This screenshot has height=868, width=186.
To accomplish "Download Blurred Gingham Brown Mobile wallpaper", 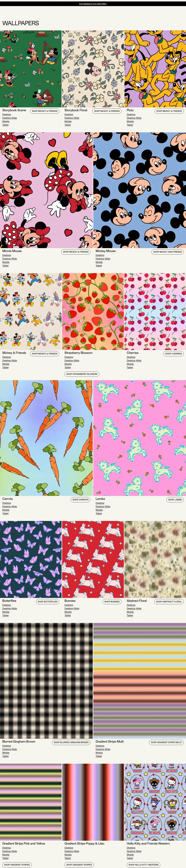I will pos(6,753).
